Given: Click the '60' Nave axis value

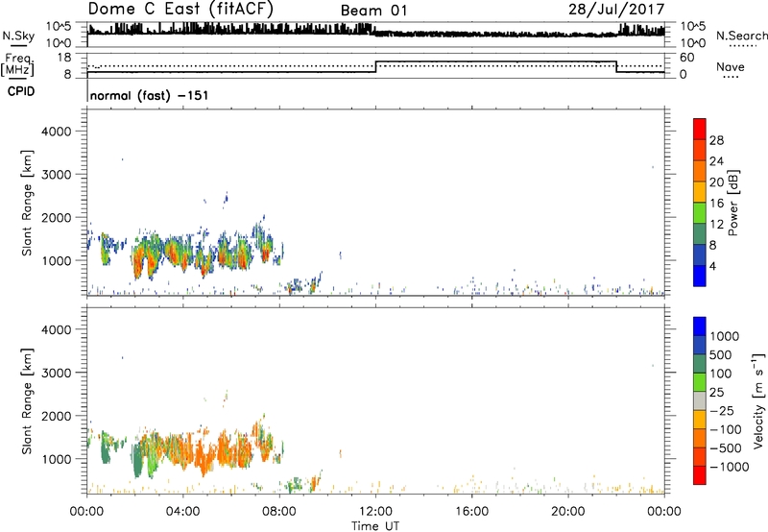Looking at the screenshot, I should pos(687,58).
